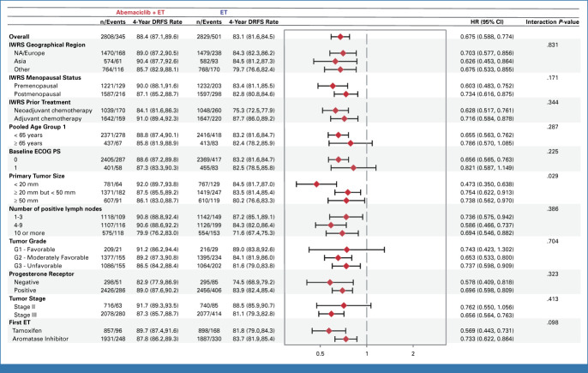Click the interaction P-value '.704'
This screenshot has height=373, width=588.
(552, 241)
